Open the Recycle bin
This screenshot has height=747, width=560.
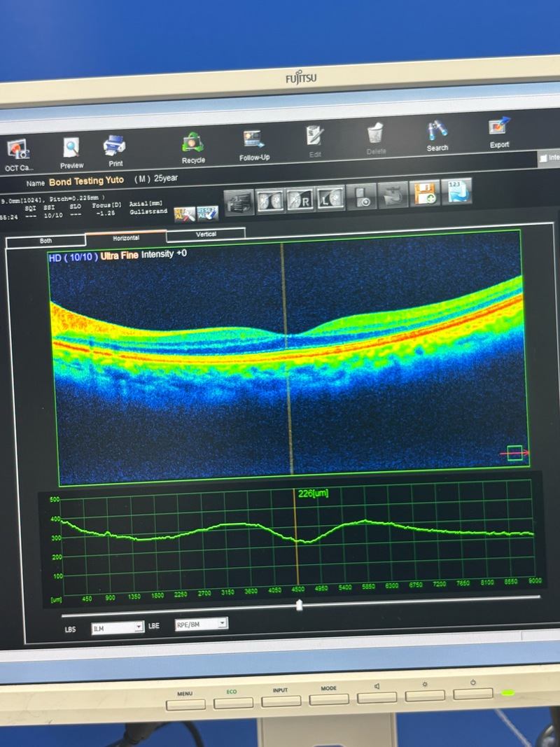[192, 144]
